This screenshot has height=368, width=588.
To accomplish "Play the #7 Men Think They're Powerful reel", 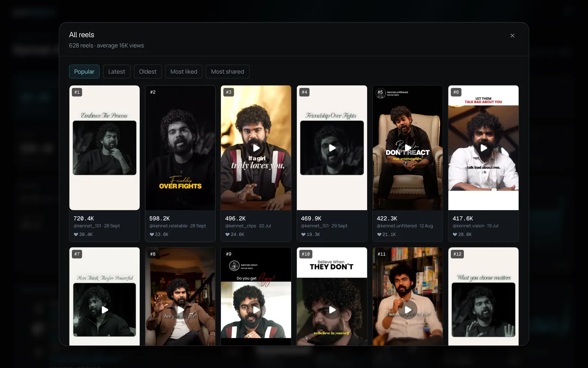I will click(104, 310).
